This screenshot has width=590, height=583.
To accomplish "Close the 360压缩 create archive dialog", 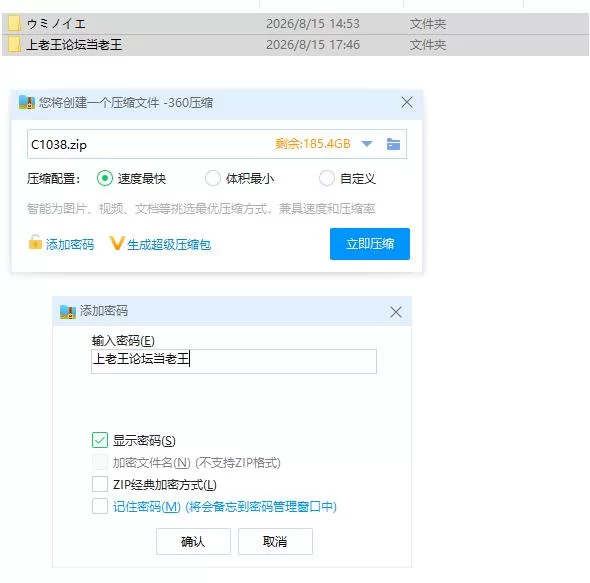I will point(407,102).
